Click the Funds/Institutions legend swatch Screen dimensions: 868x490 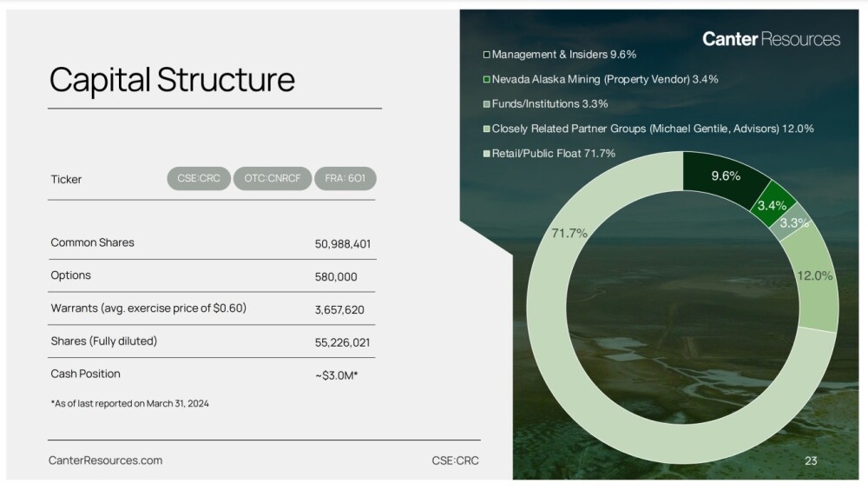click(x=487, y=104)
